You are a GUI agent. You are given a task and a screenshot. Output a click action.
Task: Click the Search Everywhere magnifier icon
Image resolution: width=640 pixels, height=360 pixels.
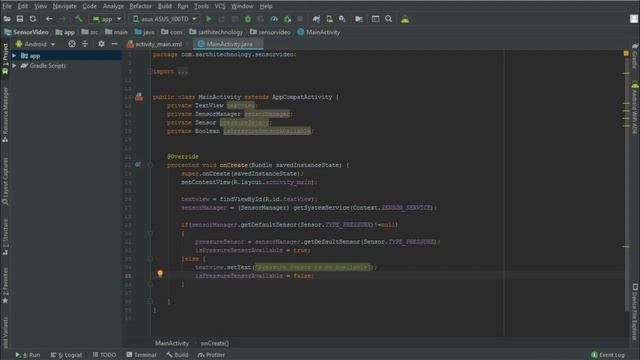[x=389, y=19]
